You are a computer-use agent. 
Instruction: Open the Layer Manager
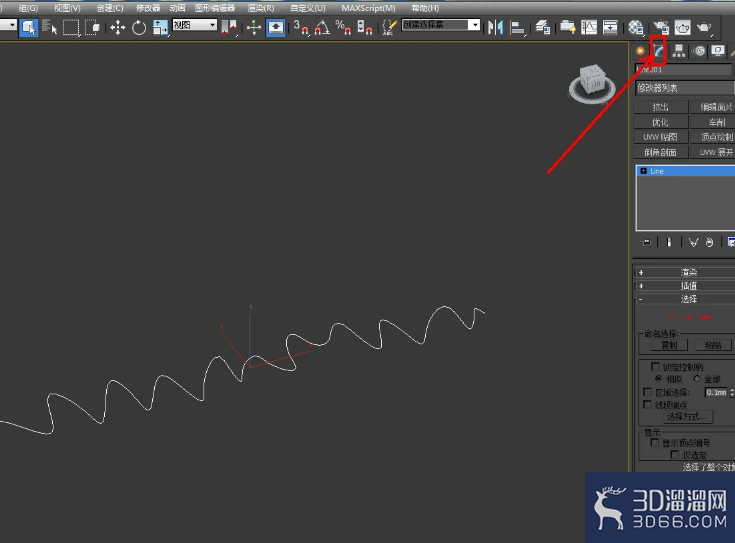click(542, 27)
